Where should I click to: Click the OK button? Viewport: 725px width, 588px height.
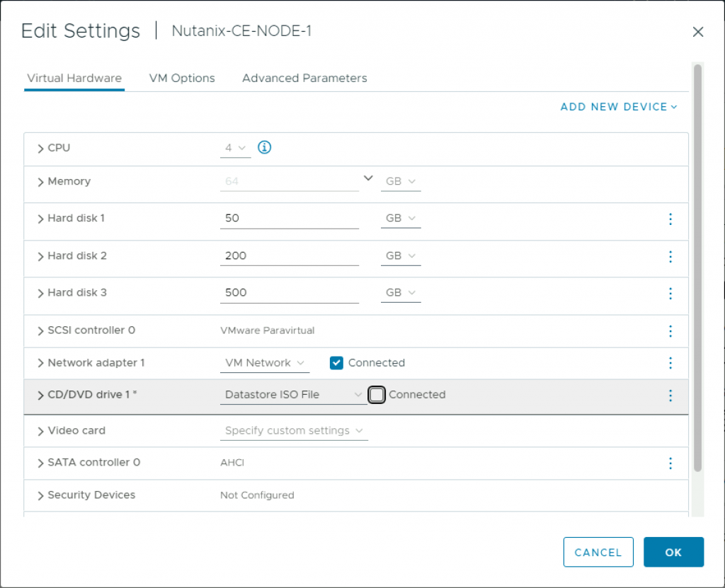tap(673, 552)
